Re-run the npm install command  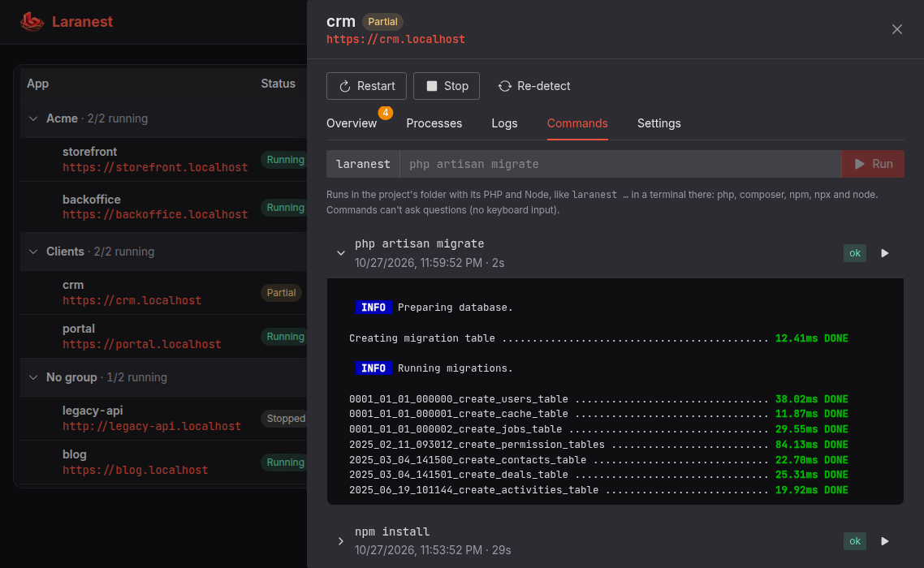tap(884, 541)
